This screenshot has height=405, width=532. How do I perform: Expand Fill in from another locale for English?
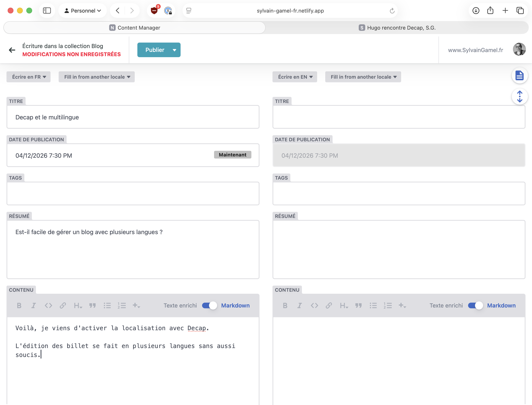tap(363, 77)
